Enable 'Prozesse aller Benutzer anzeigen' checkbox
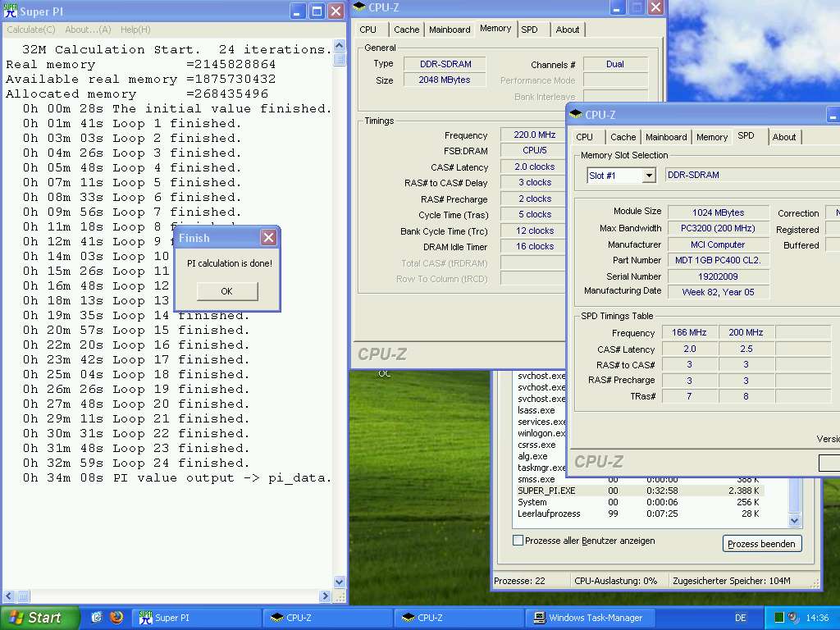The image size is (840, 630). [518, 541]
